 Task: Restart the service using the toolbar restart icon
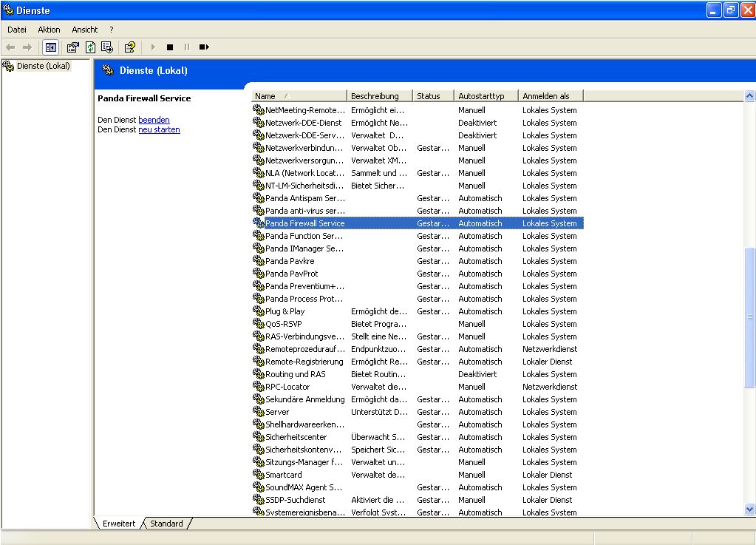pos(204,47)
